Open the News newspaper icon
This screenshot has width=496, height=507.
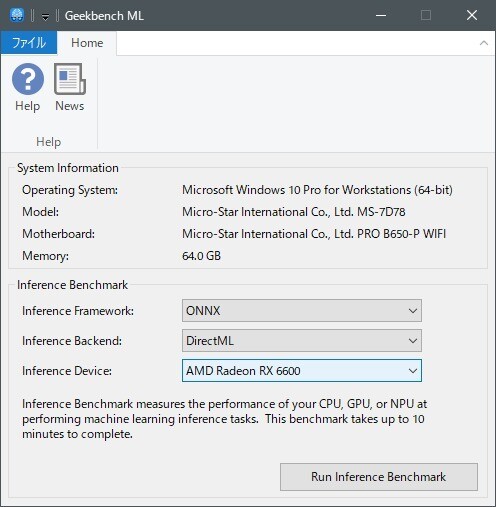click(70, 79)
